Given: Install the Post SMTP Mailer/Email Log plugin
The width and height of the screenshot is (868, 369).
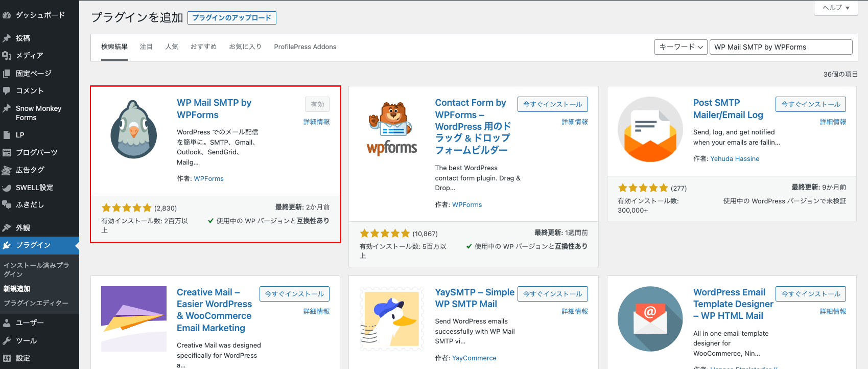Looking at the screenshot, I should click(811, 104).
